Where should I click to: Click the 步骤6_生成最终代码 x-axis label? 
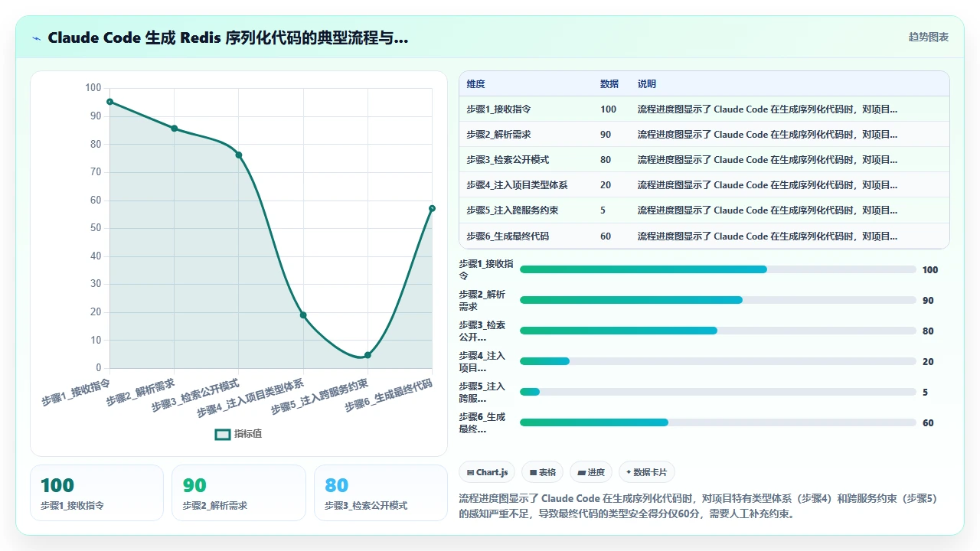tap(390, 394)
